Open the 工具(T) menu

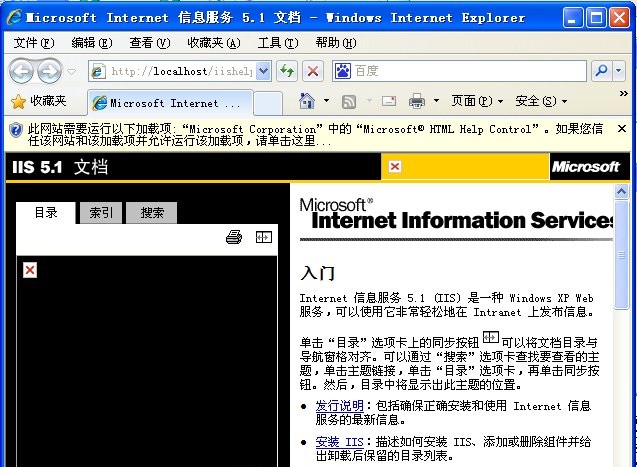pyautogui.click(x=278, y=43)
